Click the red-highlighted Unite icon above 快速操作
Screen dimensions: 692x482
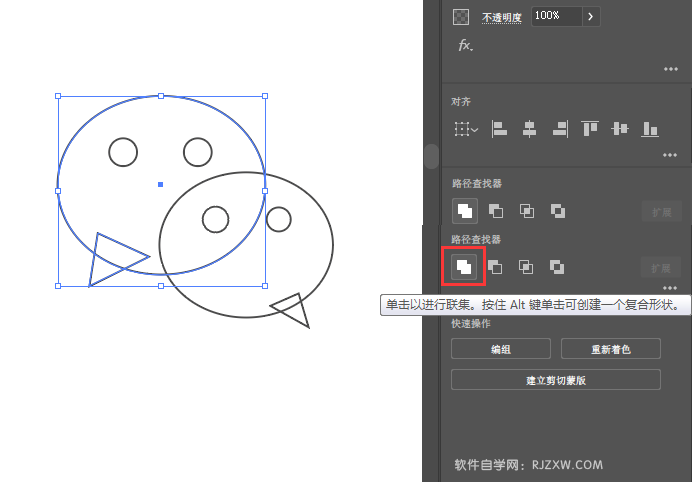tap(464, 267)
